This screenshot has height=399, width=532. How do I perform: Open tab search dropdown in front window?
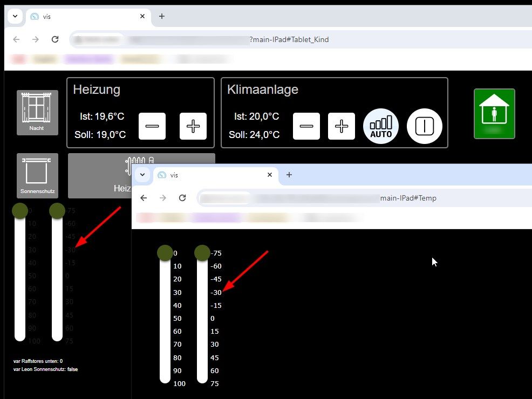142,175
